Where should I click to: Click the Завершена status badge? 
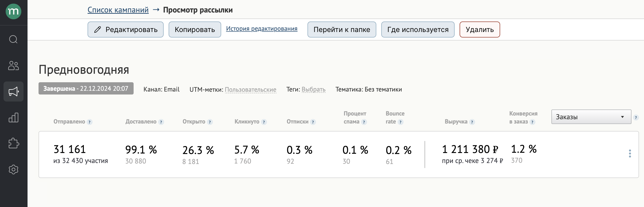86,88
